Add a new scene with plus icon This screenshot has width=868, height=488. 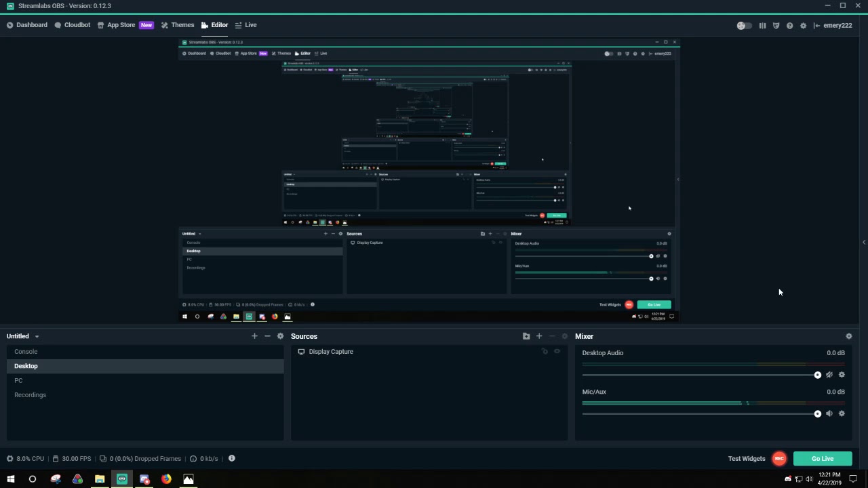click(254, 336)
